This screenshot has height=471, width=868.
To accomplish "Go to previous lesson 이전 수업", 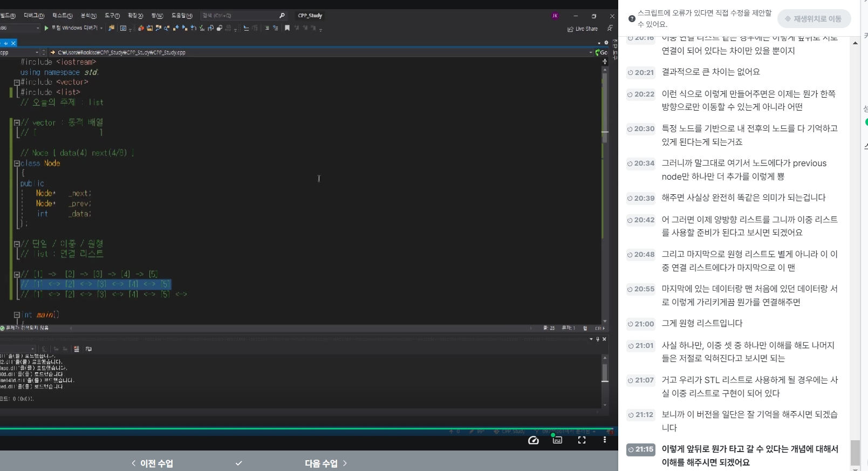I will pyautogui.click(x=152, y=463).
